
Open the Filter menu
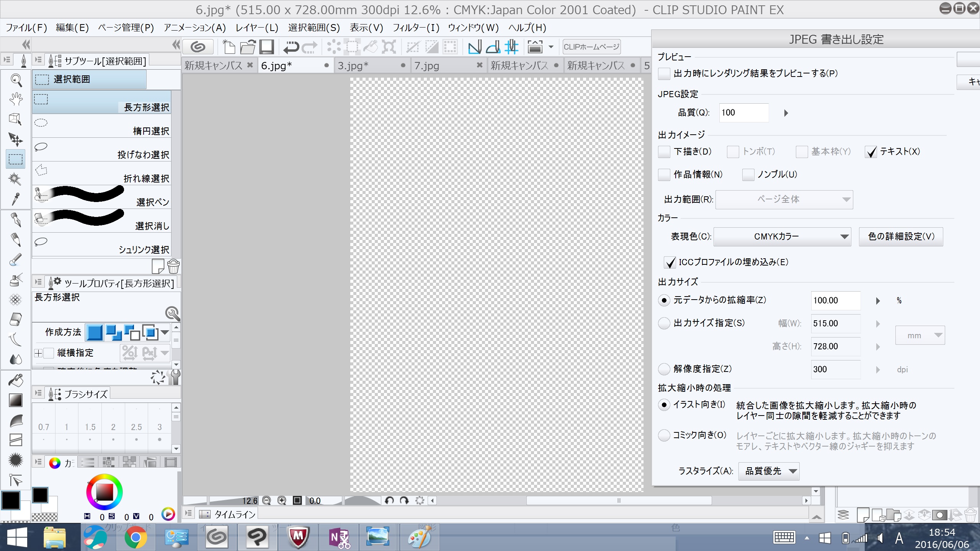point(415,28)
